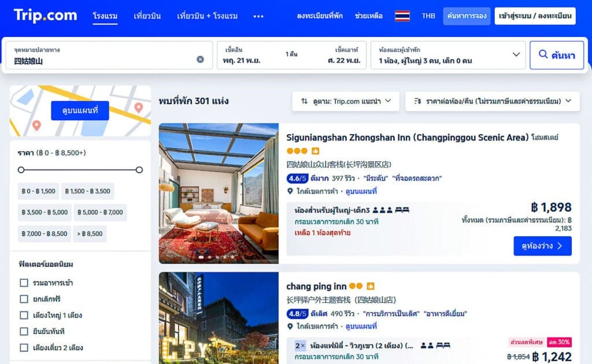Click the 4.6/5 rating badge of Zhongshan Inn
592x364 pixels.
(297, 178)
